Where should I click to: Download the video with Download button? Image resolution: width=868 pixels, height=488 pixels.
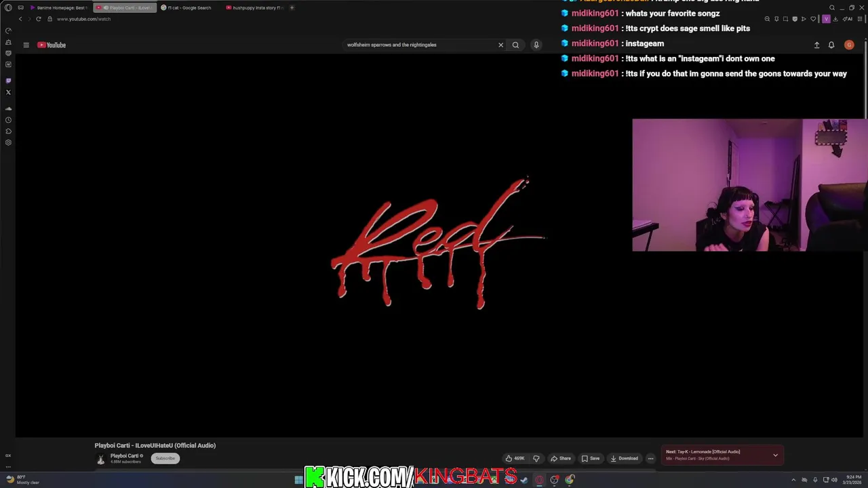(625, 458)
